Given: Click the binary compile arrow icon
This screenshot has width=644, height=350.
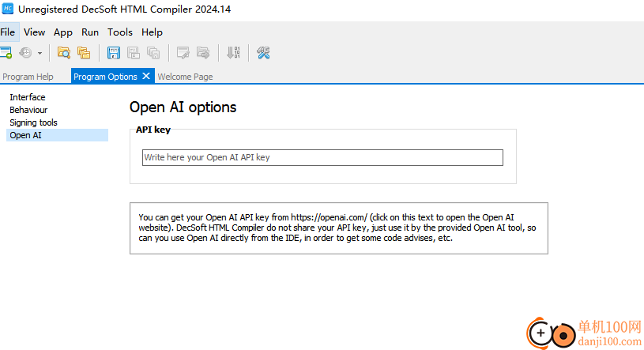Looking at the screenshot, I should pos(233,53).
